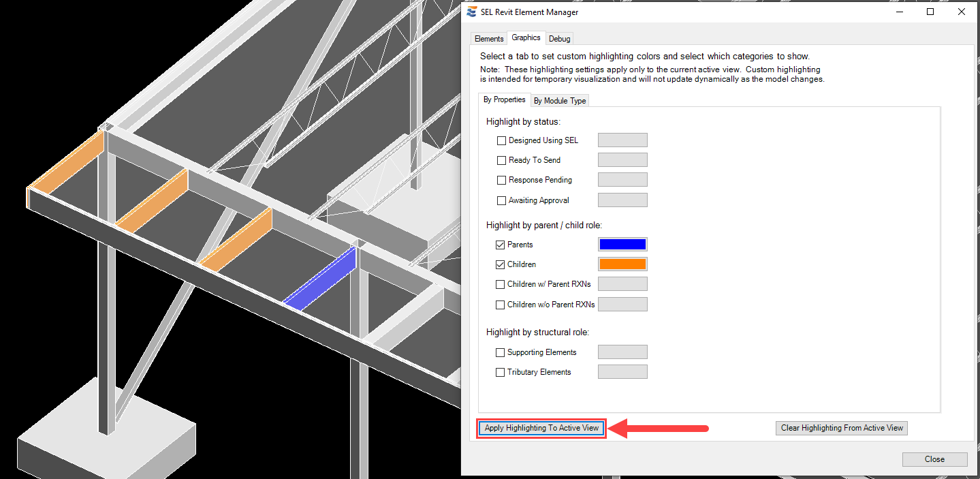Check Children w/o Parent RXNs
The width and height of the screenshot is (980, 479).
[x=501, y=305]
